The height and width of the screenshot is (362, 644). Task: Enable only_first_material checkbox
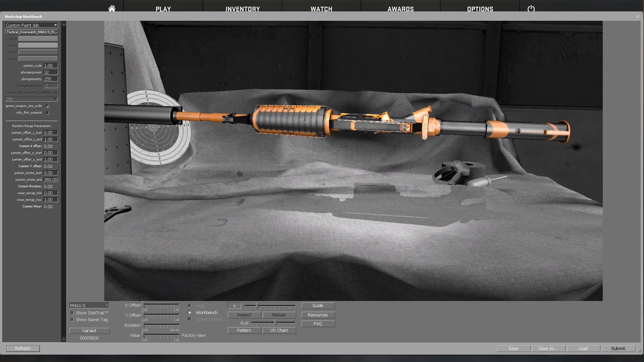(x=47, y=113)
